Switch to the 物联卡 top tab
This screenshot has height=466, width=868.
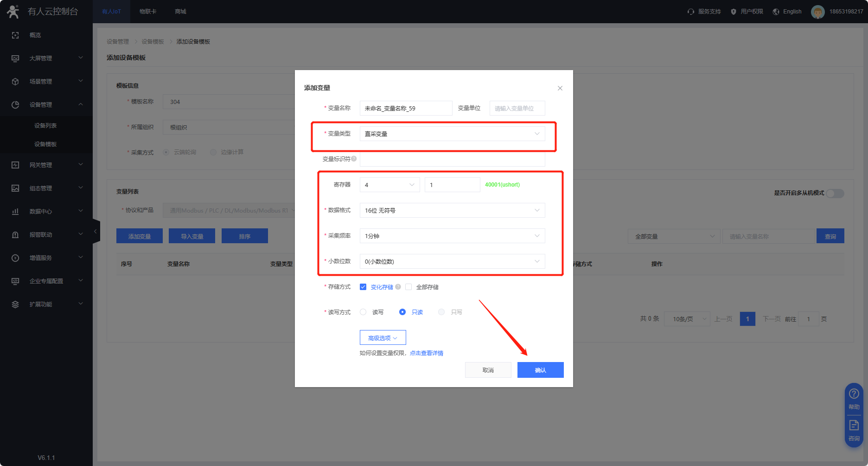[148, 12]
